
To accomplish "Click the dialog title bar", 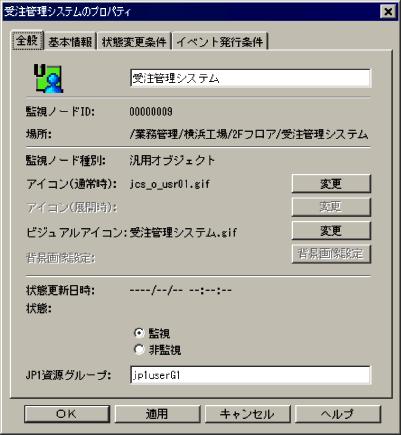I will point(190,12).
